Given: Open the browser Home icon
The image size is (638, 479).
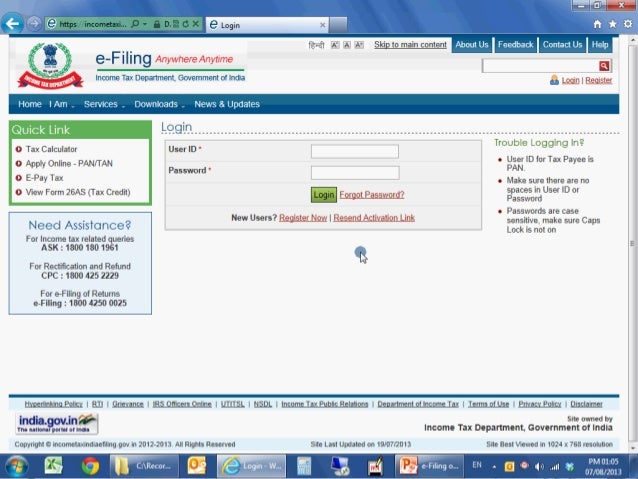Looking at the screenshot, I should 597,24.
